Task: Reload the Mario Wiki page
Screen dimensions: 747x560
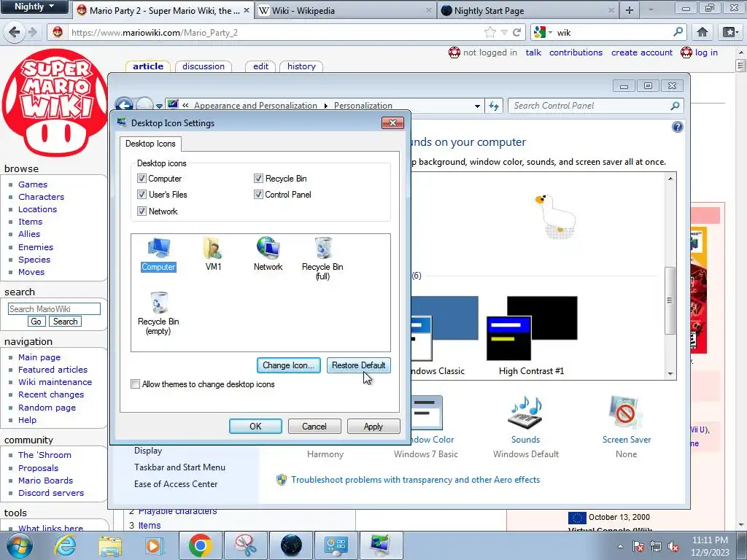Action: (517, 32)
